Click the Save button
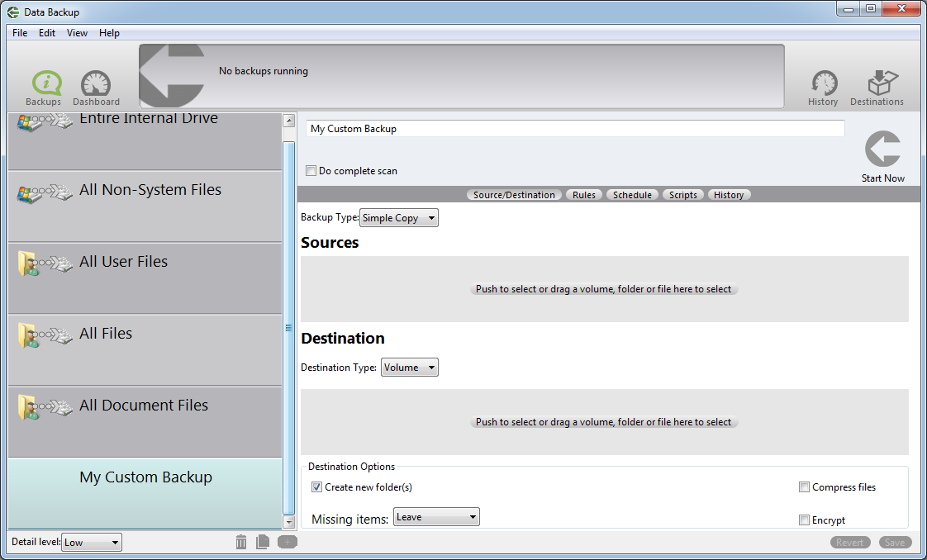This screenshot has height=560, width=927. pyautogui.click(x=896, y=542)
